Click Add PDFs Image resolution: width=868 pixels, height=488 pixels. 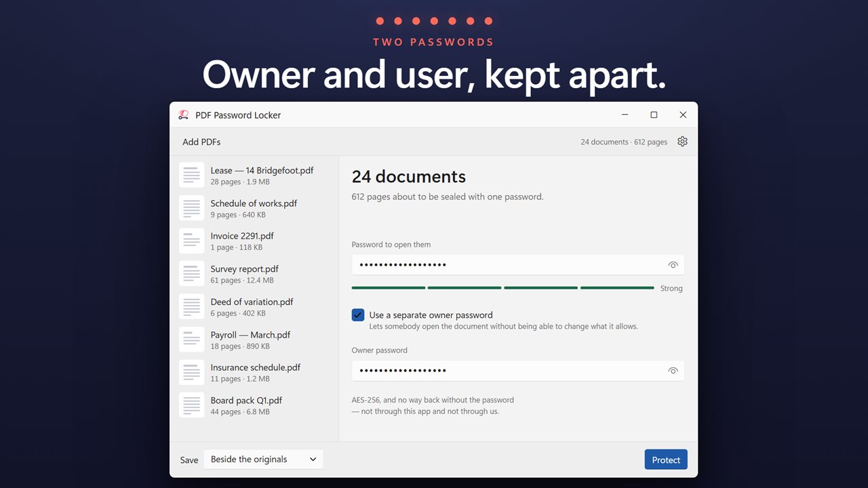(x=201, y=142)
